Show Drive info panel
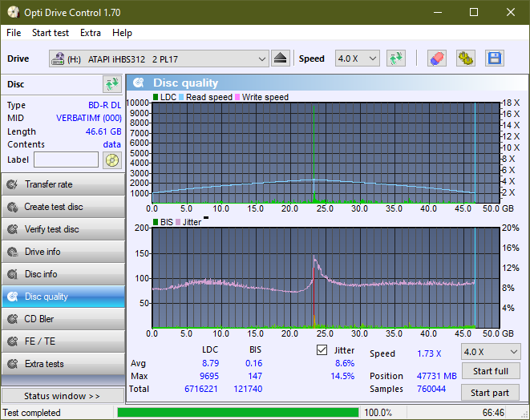The image size is (530, 420). [63, 252]
